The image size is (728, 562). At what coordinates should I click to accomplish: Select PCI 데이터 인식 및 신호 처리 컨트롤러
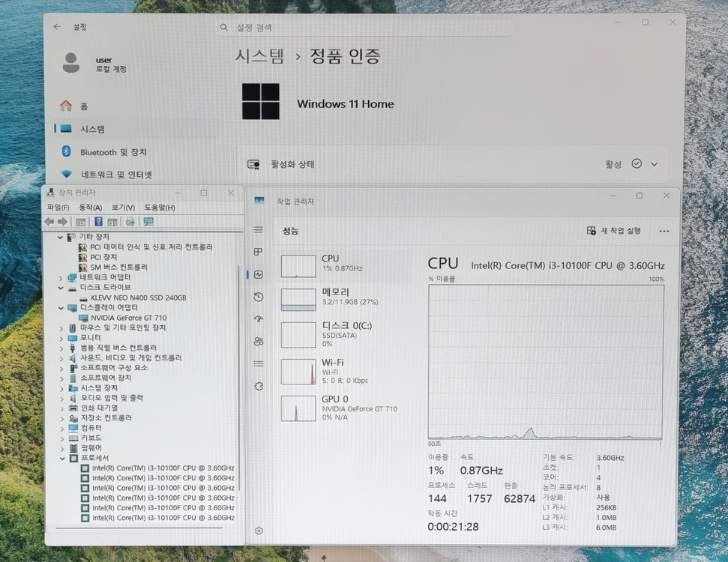(x=151, y=247)
